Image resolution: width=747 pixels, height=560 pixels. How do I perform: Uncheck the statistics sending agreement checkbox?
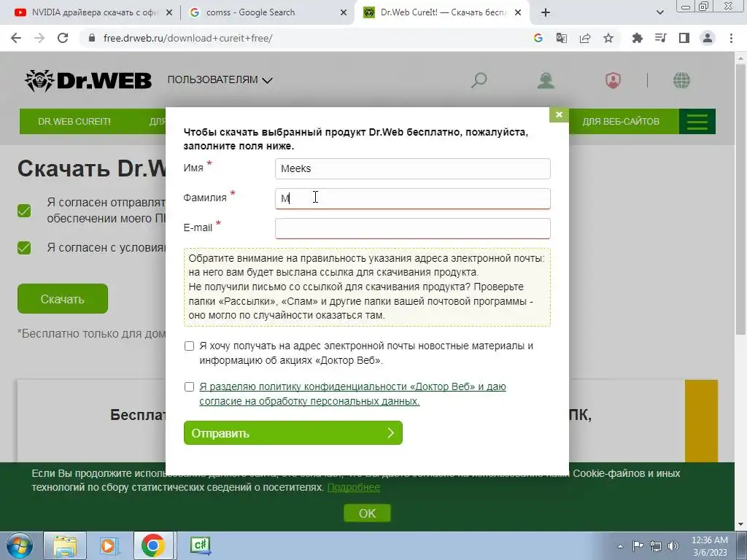coord(24,211)
